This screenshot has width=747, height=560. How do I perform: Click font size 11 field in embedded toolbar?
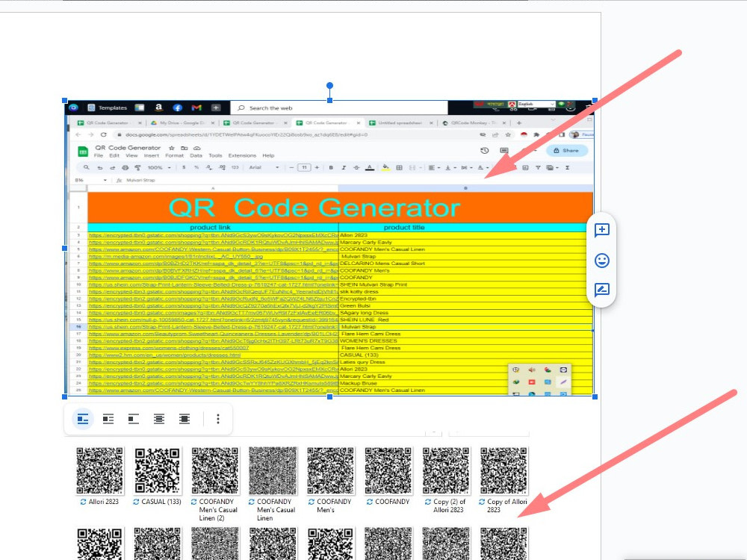(x=304, y=167)
